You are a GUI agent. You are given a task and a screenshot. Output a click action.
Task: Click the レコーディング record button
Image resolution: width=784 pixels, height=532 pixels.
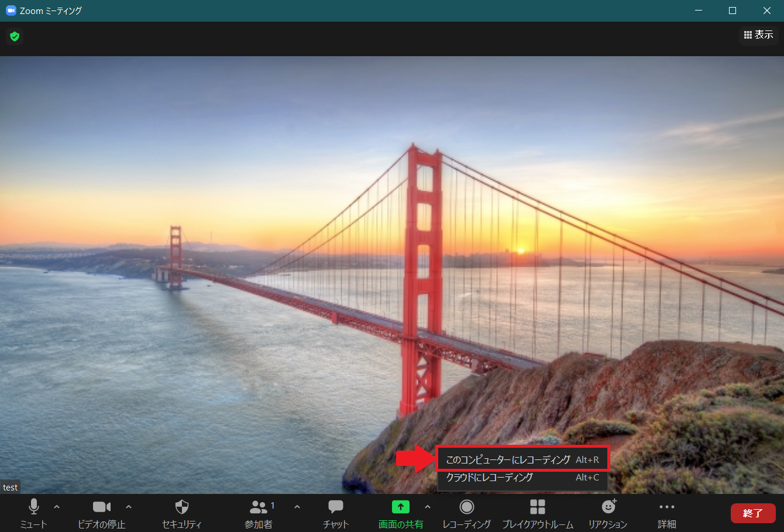pos(466,513)
